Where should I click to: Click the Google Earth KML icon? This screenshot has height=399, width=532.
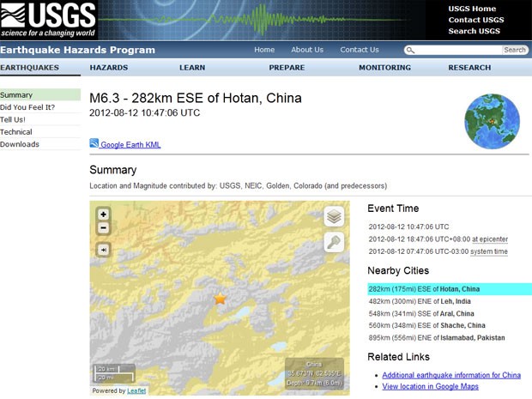(94, 143)
